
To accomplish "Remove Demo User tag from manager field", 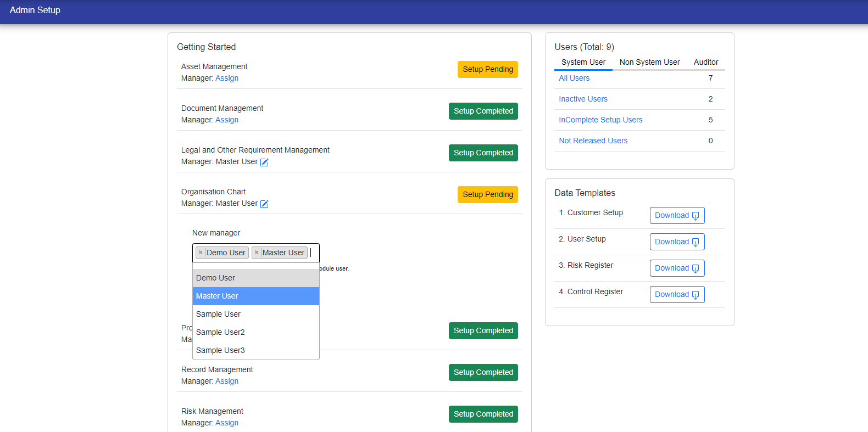I will (201, 253).
